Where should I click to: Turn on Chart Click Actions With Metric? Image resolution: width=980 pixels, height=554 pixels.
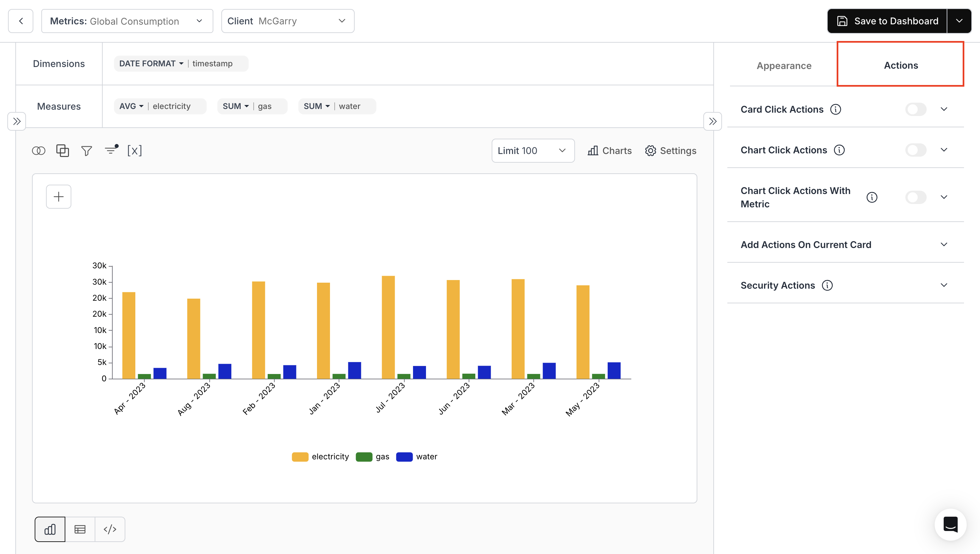916,197
